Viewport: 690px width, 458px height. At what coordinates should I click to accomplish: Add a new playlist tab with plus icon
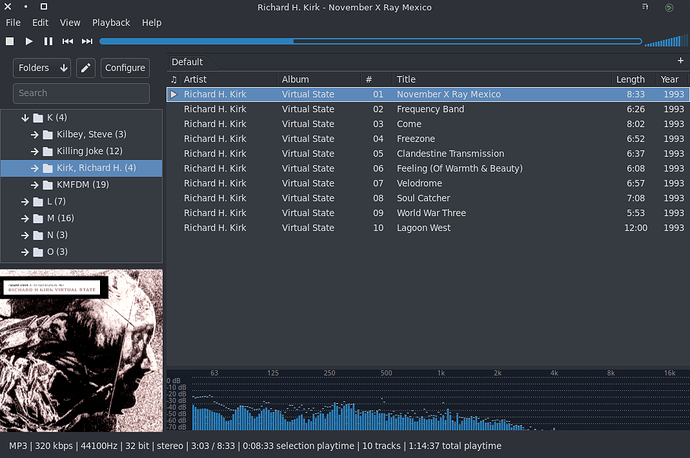point(681,62)
